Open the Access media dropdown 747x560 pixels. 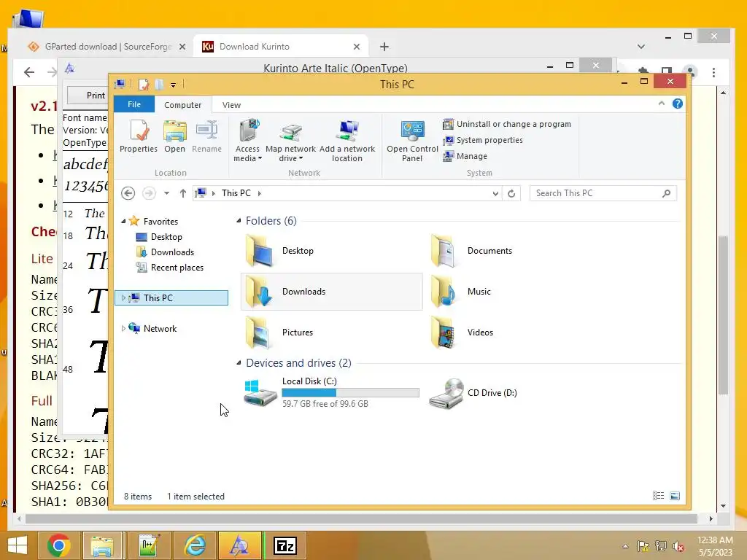[248, 141]
